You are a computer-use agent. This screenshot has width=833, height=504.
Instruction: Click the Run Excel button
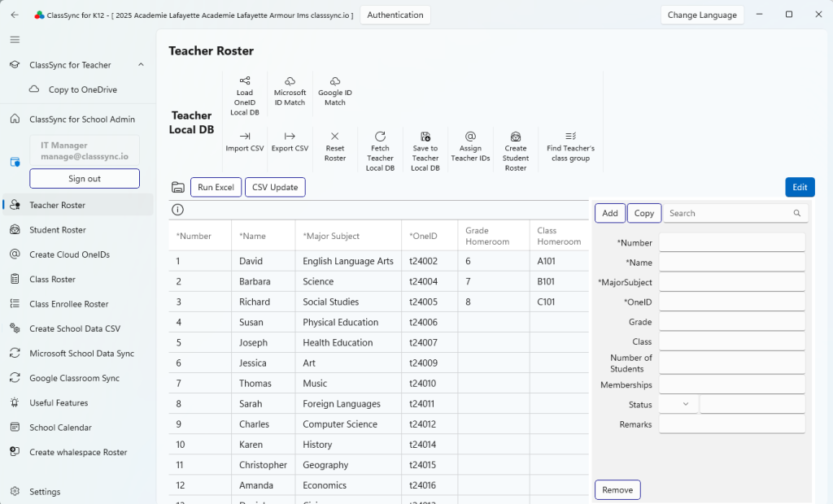click(x=216, y=187)
